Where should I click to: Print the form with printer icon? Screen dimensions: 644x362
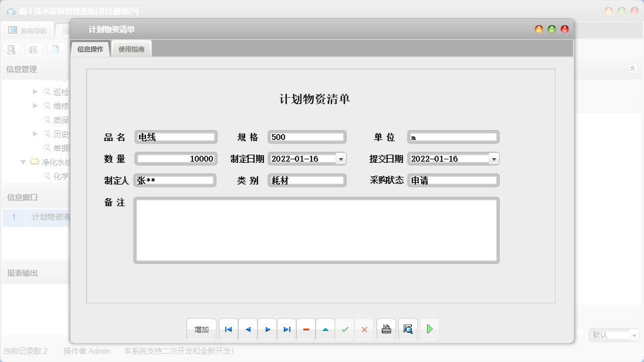point(386,329)
